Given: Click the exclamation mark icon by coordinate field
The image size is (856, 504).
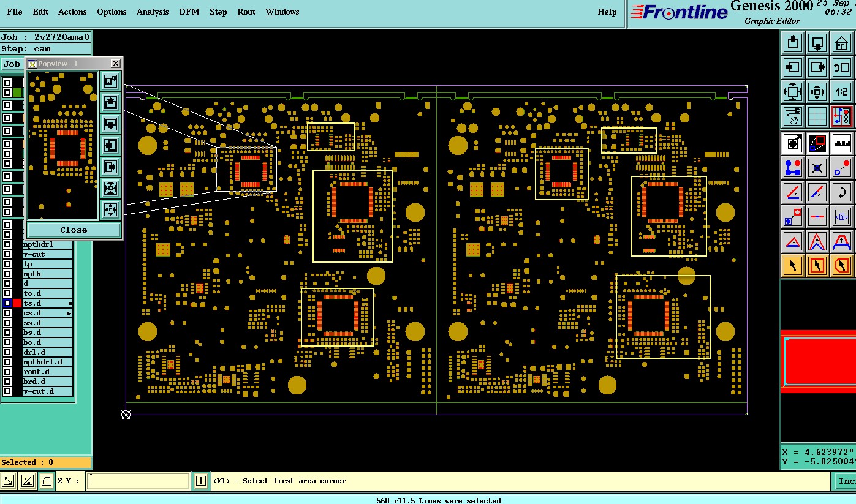Looking at the screenshot, I should click(200, 481).
